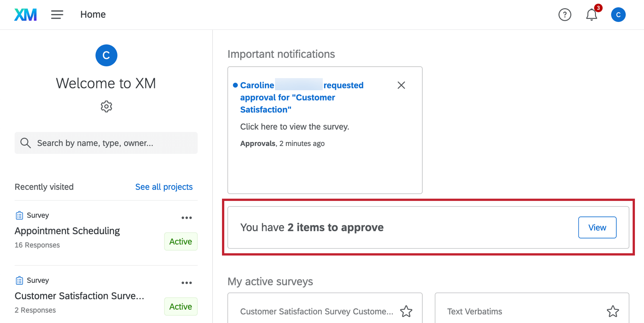This screenshot has width=644, height=323.
Task: Follow the See all projects link
Action: tap(164, 187)
